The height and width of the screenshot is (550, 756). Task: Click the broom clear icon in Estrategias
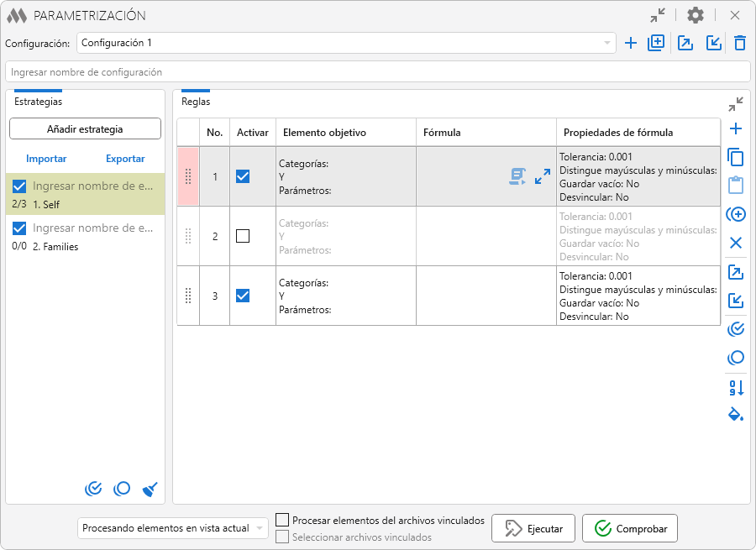click(x=150, y=489)
